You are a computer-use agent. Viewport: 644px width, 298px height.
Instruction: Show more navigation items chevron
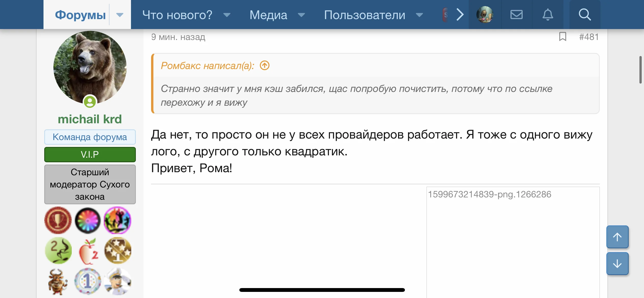click(x=460, y=15)
